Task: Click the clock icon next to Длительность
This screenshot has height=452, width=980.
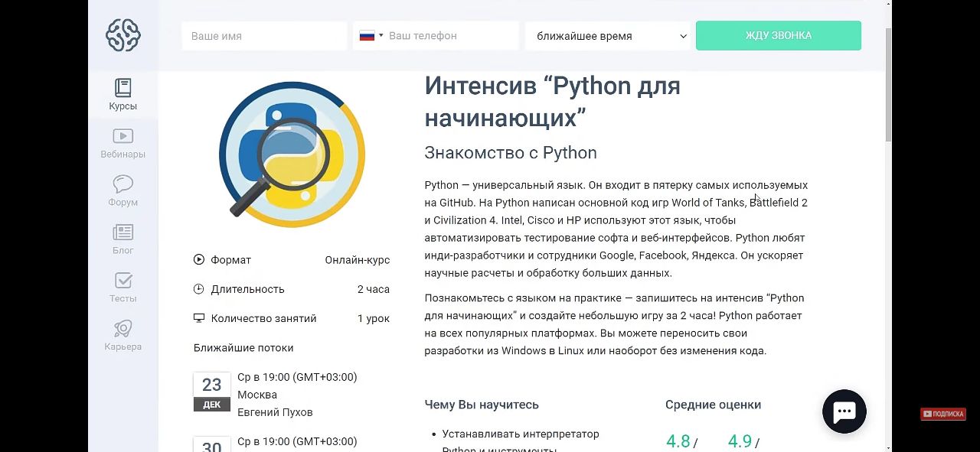Action: pos(199,289)
